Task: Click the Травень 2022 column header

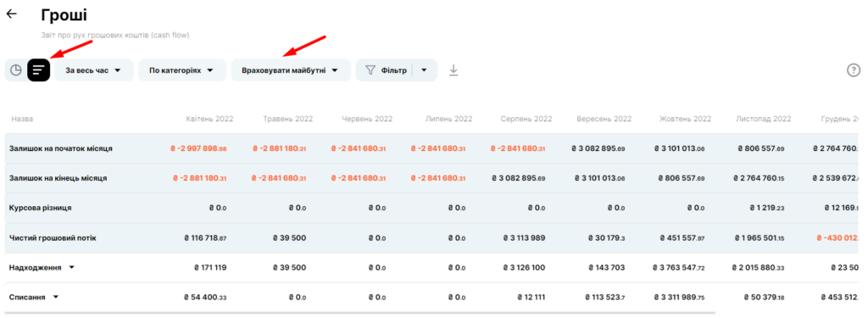Action: (x=287, y=119)
